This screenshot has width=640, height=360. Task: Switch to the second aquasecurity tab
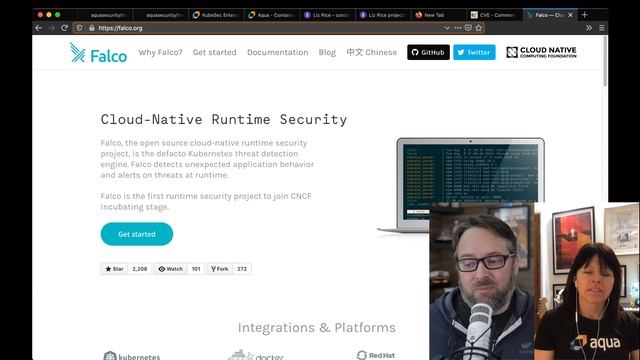162,15
